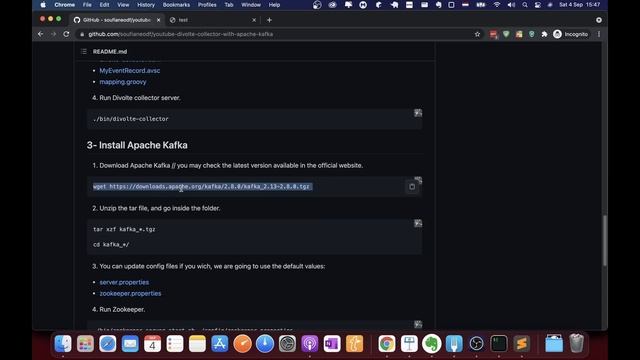Open the volume control in menu bar

point(511,5)
